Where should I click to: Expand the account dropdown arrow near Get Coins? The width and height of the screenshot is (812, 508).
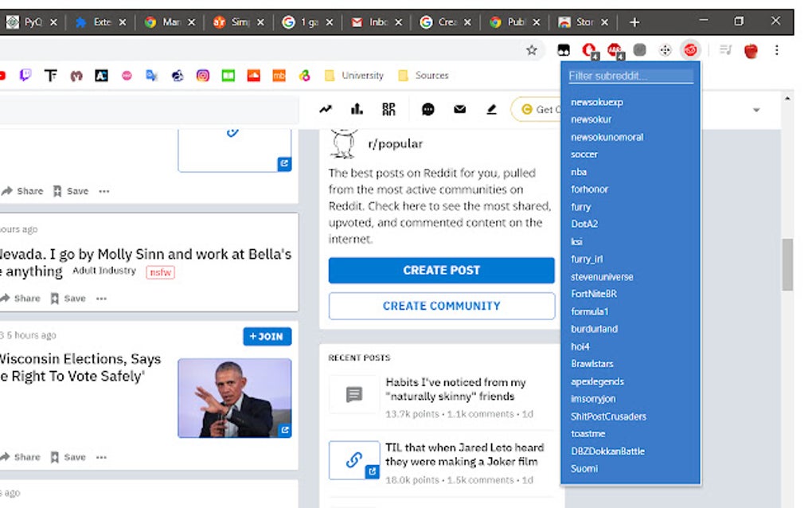click(x=756, y=109)
